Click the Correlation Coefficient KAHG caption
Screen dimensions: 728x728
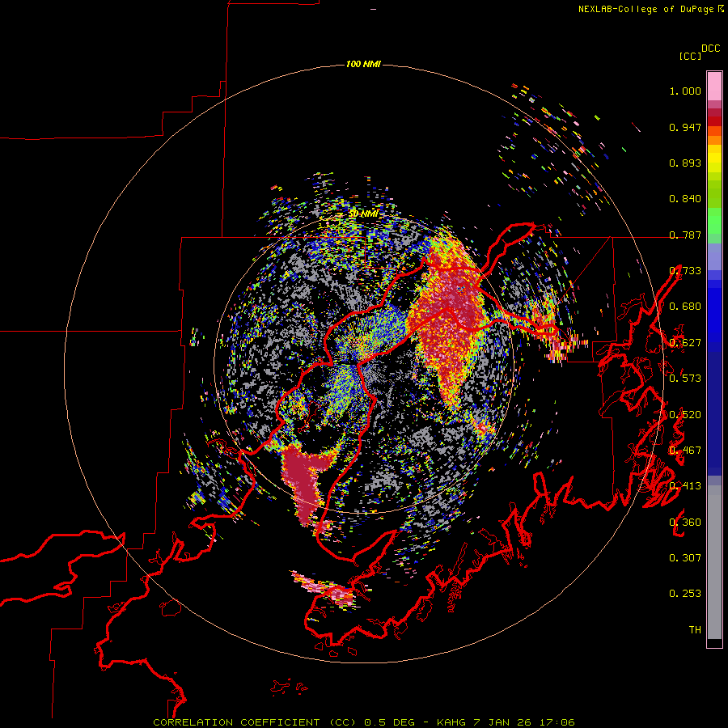pyautogui.click(x=364, y=722)
